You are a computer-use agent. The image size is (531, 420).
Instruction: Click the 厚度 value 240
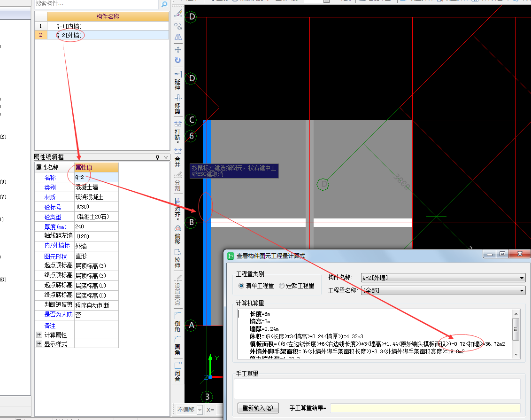click(96, 226)
